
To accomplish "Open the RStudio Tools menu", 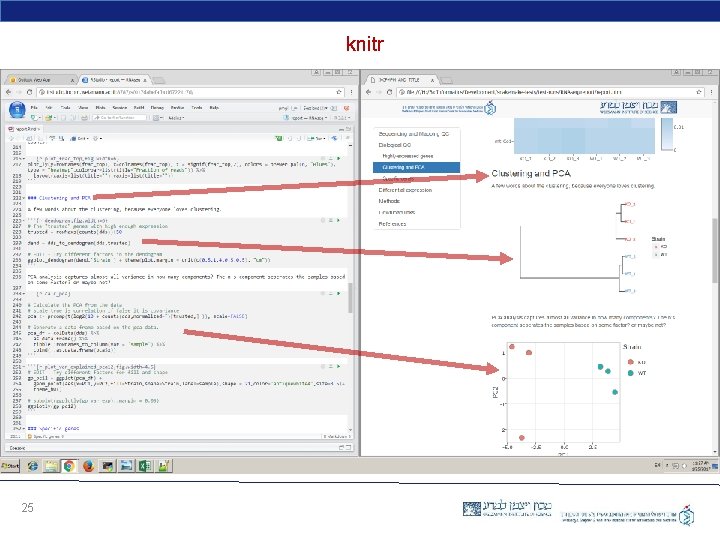I will (x=197, y=107).
